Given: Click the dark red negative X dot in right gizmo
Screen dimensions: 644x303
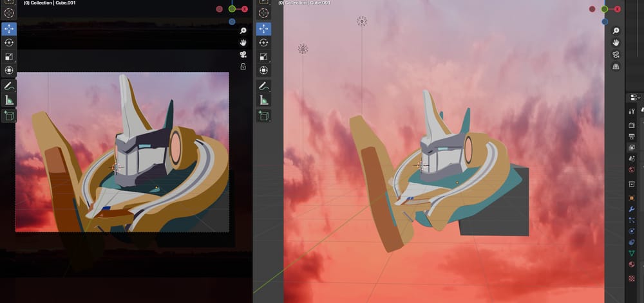Looking at the screenshot, I should point(592,9).
